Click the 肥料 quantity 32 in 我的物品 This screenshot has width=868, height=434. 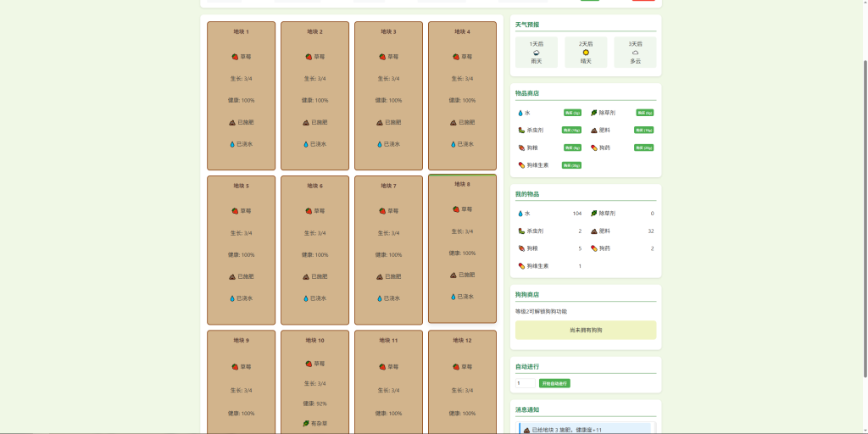coord(650,231)
